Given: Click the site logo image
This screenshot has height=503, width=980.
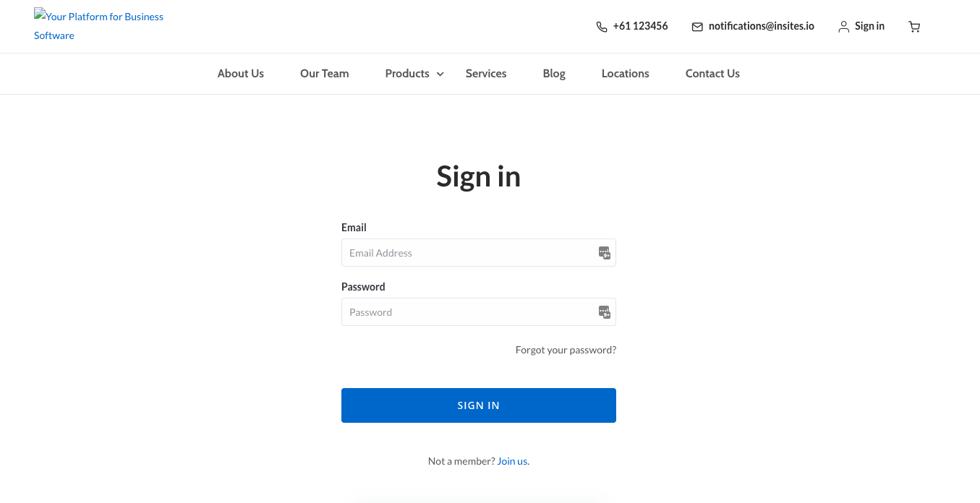Looking at the screenshot, I should pyautogui.click(x=98, y=25).
